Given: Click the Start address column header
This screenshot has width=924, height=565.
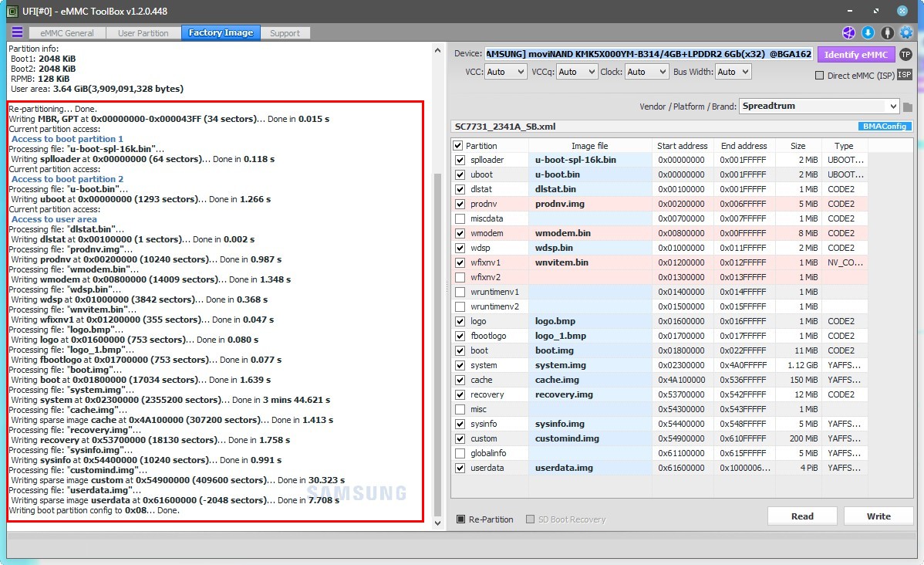Looking at the screenshot, I should pos(683,146).
